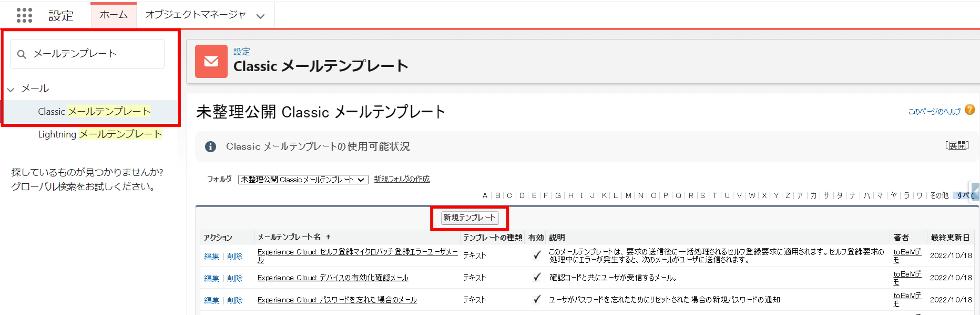This screenshot has height=315, width=980.
Task: Switch to the ホーム tab
Action: tap(113, 15)
